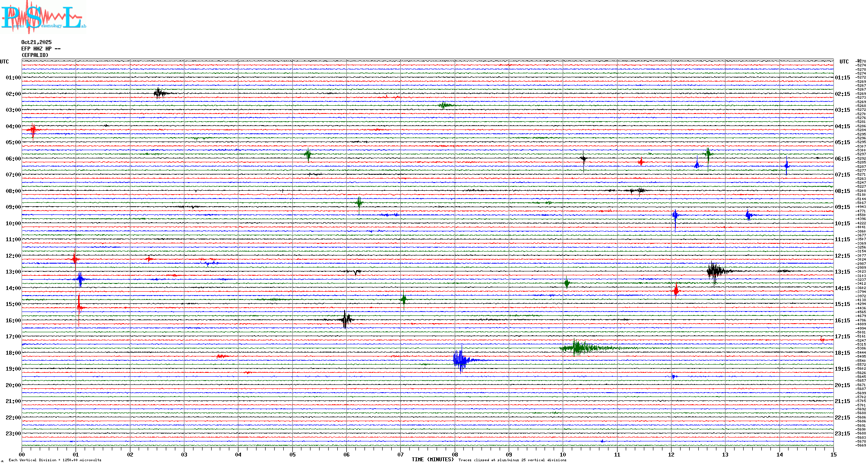Image resolution: width=868 pixels, height=466 pixels.
Task: Select the 18:15 label on right axis
Action: pos(842,353)
